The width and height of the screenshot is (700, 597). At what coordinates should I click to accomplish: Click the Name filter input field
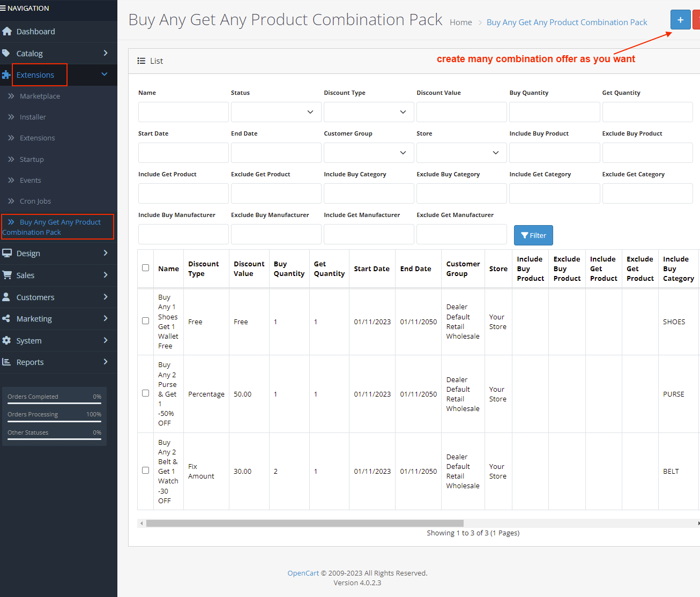(183, 112)
